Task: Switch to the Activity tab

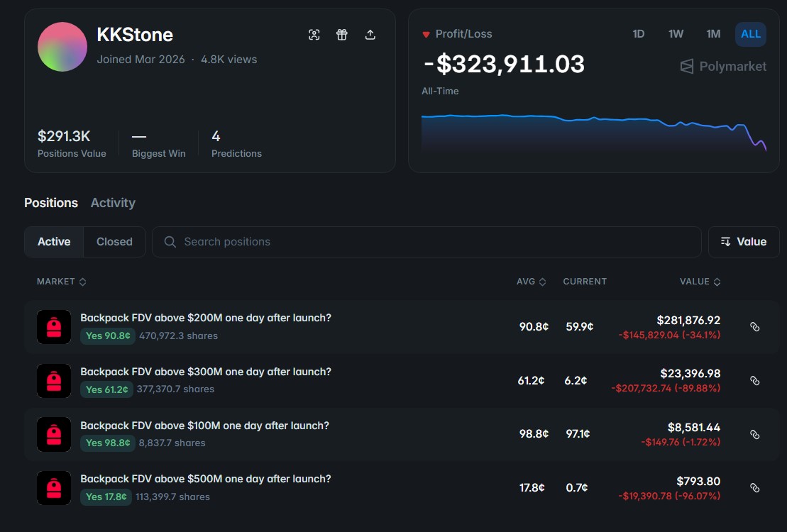Action: (113, 203)
